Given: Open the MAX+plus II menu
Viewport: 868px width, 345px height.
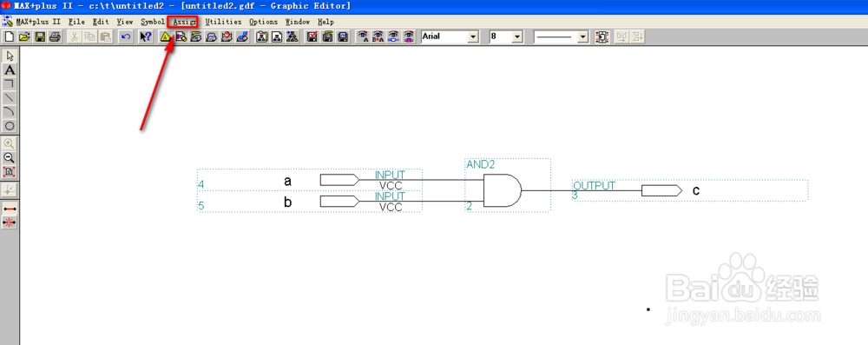Looking at the screenshot, I should pyautogui.click(x=38, y=22).
